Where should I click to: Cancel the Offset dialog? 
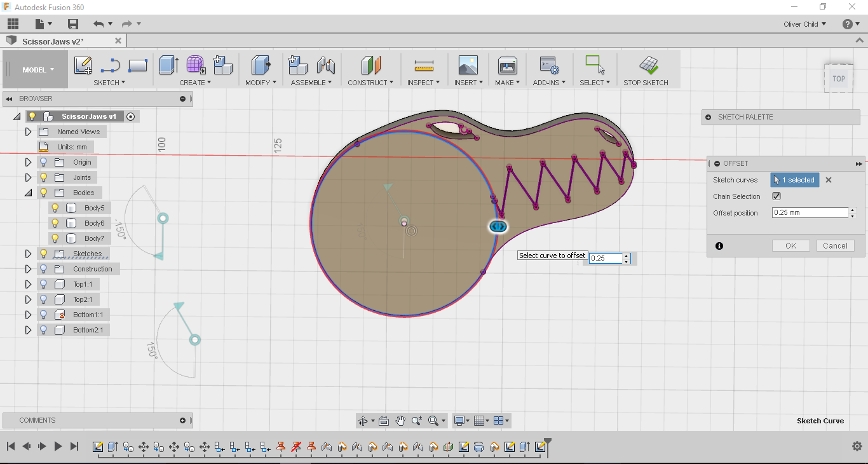(x=835, y=246)
